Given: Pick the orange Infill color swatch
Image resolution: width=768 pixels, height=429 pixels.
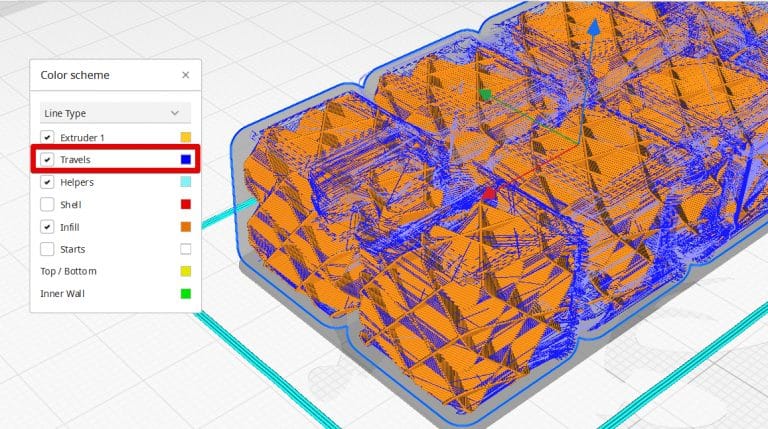Looking at the screenshot, I should (185, 227).
